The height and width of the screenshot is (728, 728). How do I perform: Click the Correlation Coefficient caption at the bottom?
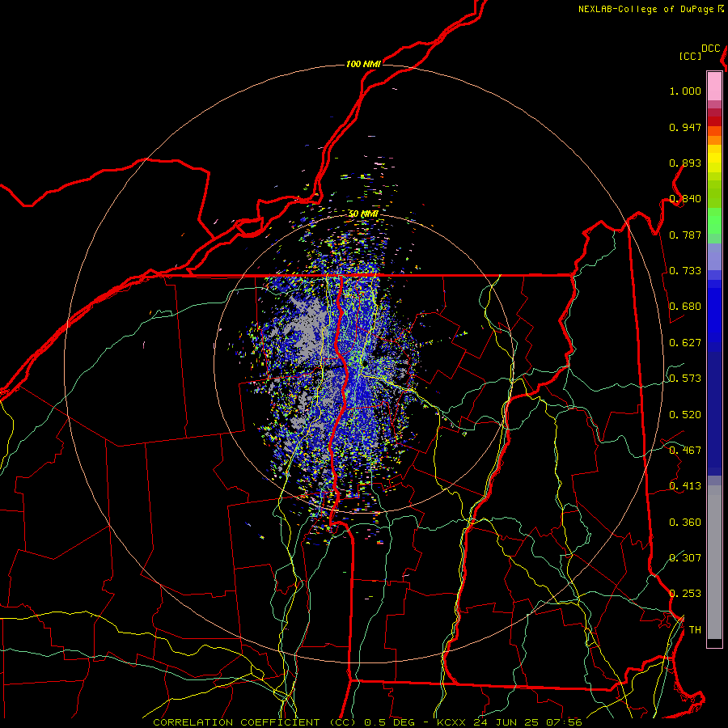[x=367, y=722]
